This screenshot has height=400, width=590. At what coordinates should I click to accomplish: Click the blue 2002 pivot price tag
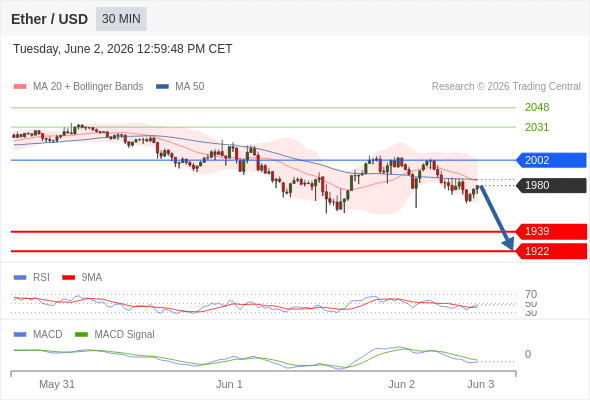[551, 160]
